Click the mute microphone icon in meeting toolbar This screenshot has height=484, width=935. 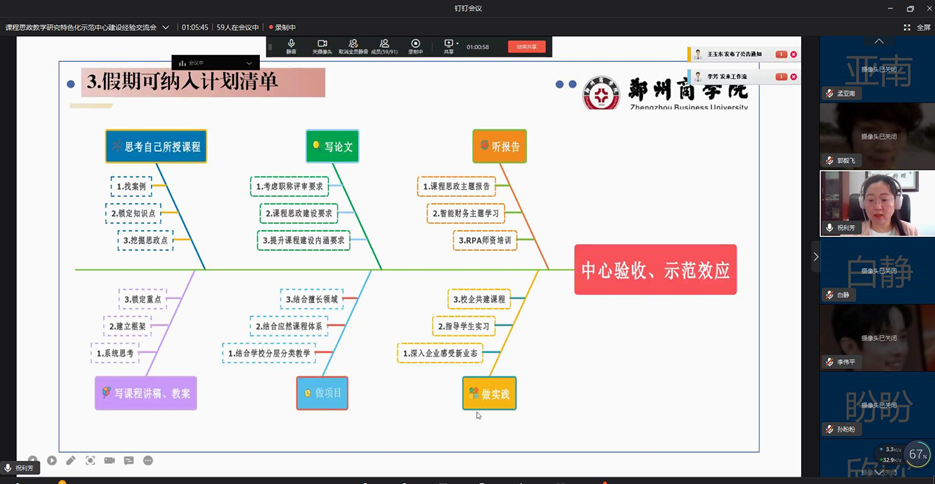point(291,45)
